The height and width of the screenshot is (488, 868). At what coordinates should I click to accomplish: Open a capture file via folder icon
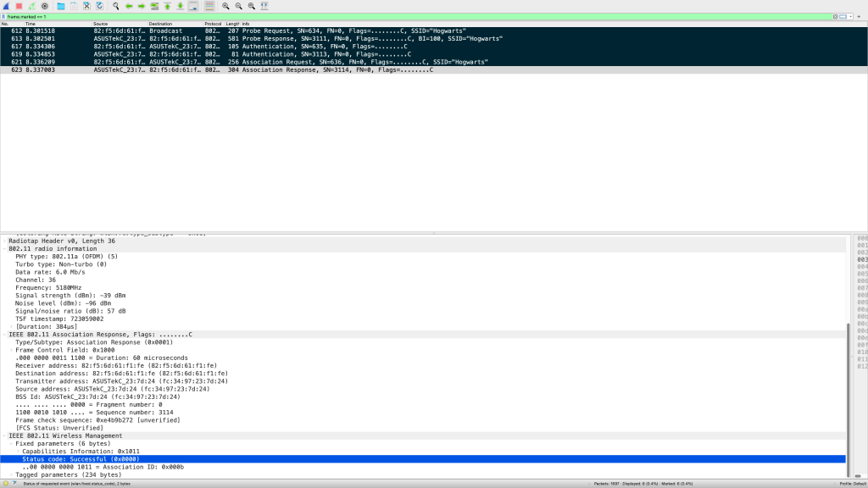[x=60, y=6]
